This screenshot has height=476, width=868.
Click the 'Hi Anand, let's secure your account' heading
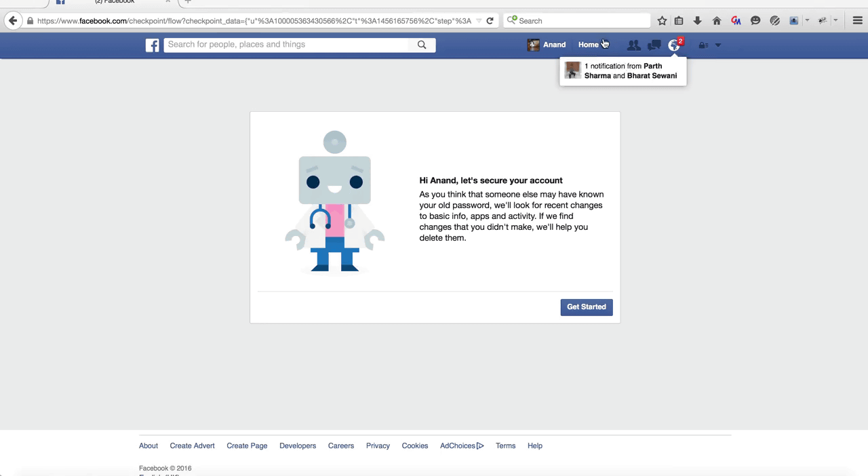point(491,180)
